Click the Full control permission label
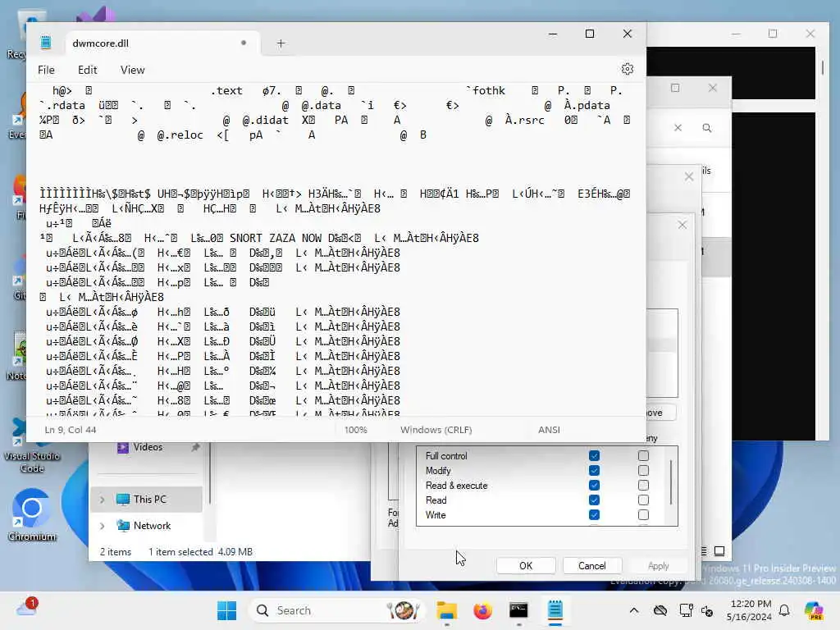 coord(446,456)
